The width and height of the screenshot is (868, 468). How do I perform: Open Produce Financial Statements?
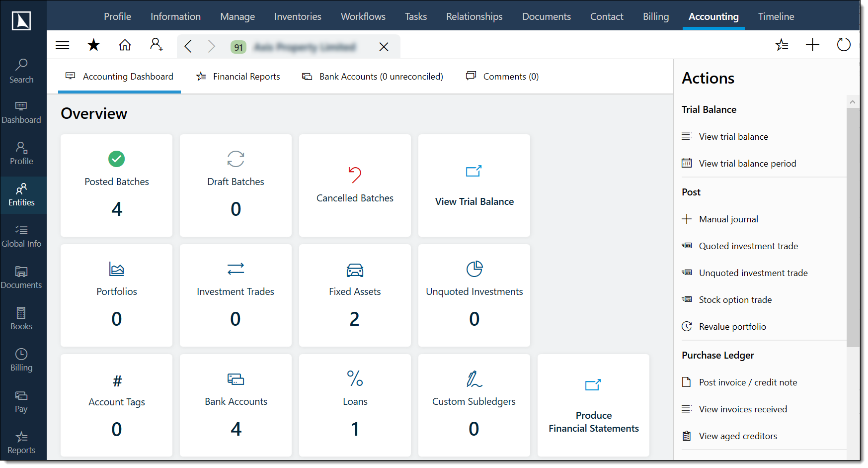(x=593, y=405)
